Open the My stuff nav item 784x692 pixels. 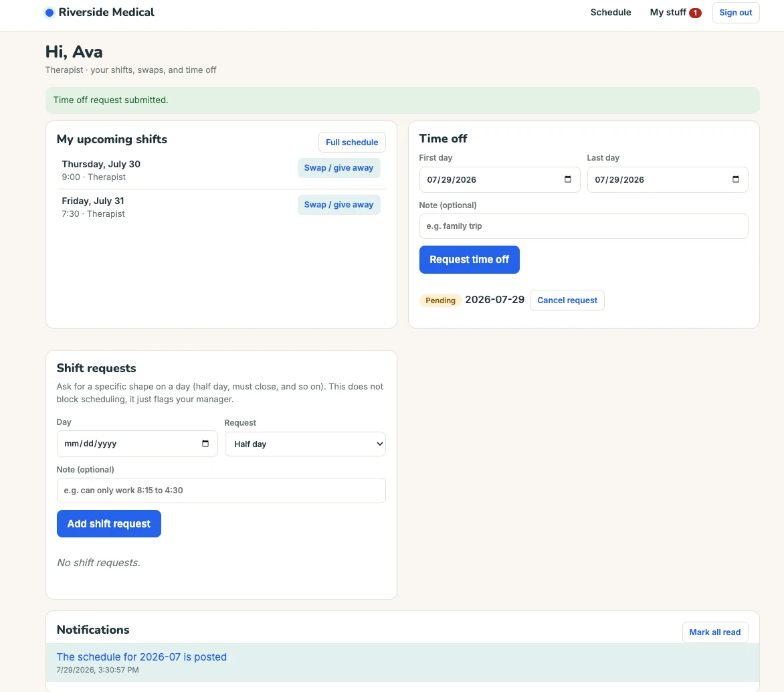coord(668,13)
